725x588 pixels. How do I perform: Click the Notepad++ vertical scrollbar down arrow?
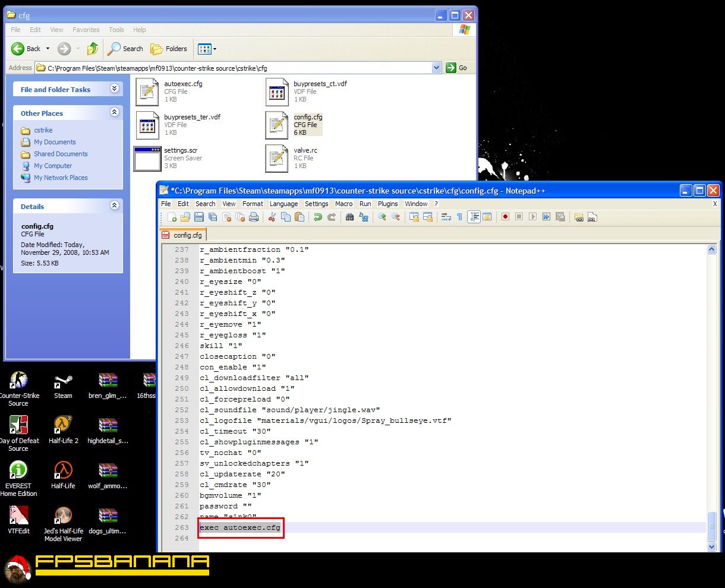click(x=712, y=546)
